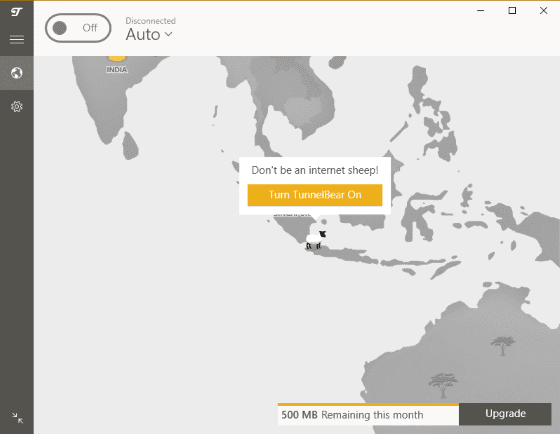This screenshot has width=560, height=434.
Task: Maximize the TunnelBear window
Action: pyautogui.click(x=512, y=11)
